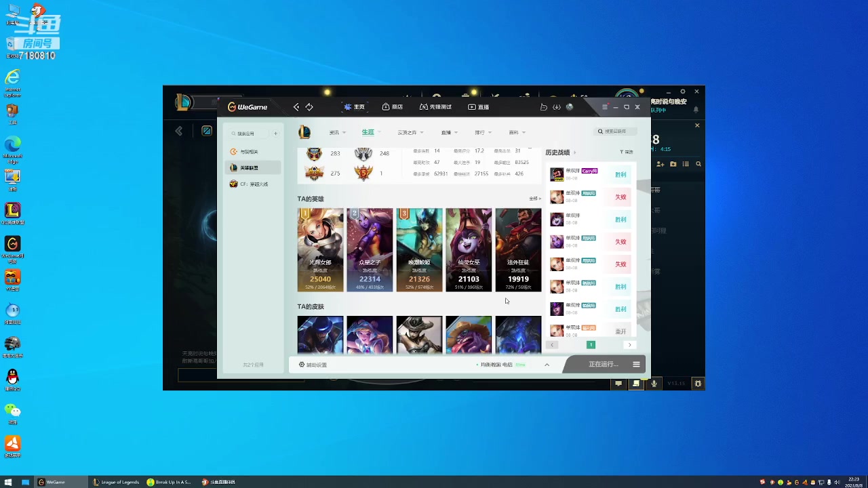The height and width of the screenshot is (488, 868).
Task: Open the 光辉女郎 hero card
Action: coord(320,250)
